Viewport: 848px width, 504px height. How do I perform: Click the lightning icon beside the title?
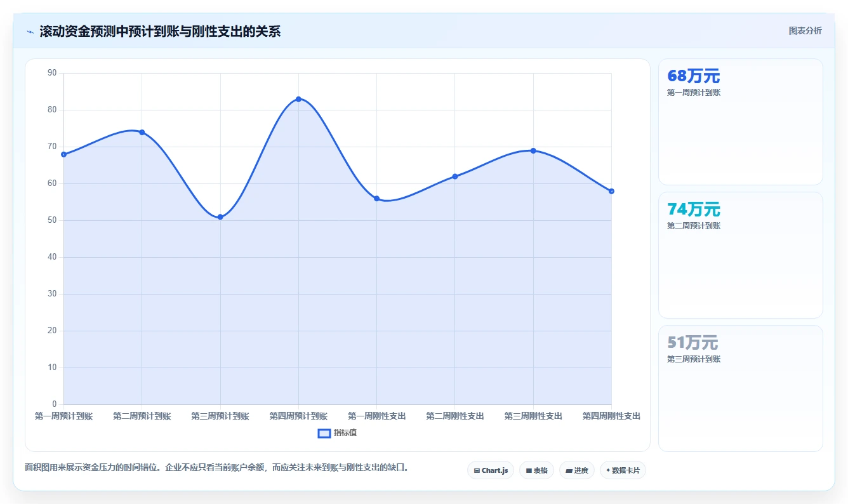30,32
